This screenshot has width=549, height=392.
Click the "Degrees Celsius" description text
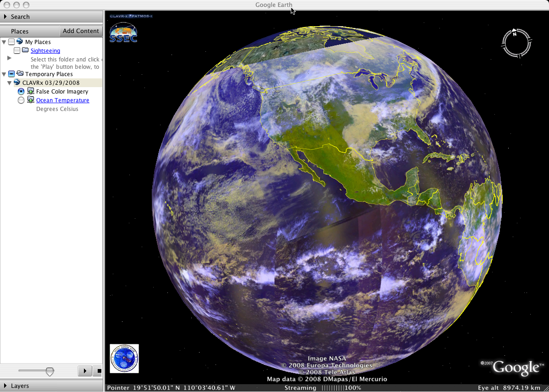[x=57, y=109]
